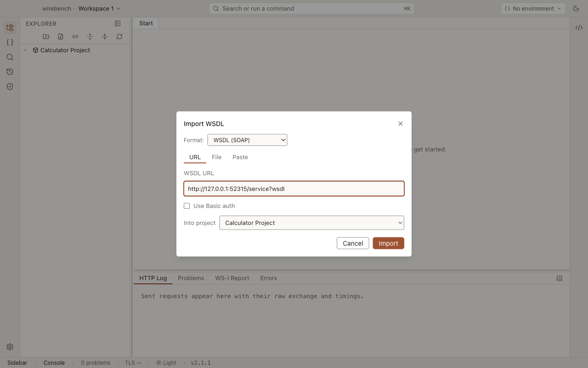
Task: Open the search view in activity bar
Action: 10,57
